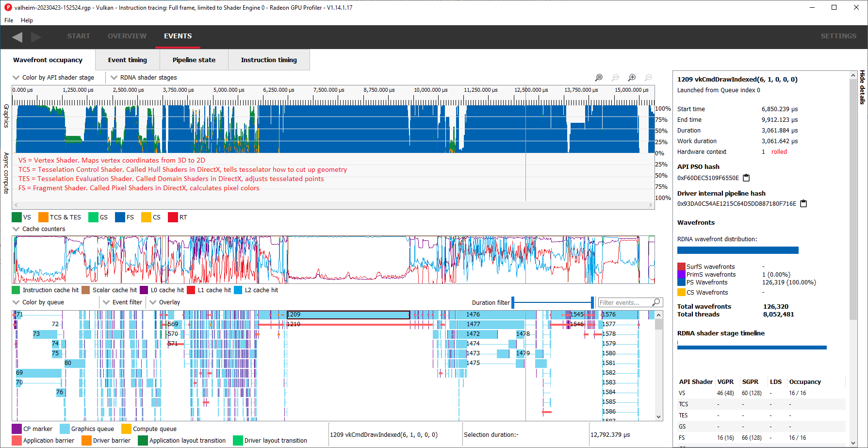
Task: Click the zoom out magnifier icon
Action: 648,78
